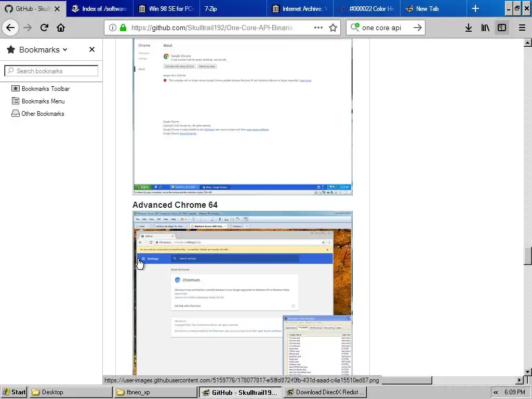
Task: Open the Firefox hamburger menu
Action: [x=522, y=28]
